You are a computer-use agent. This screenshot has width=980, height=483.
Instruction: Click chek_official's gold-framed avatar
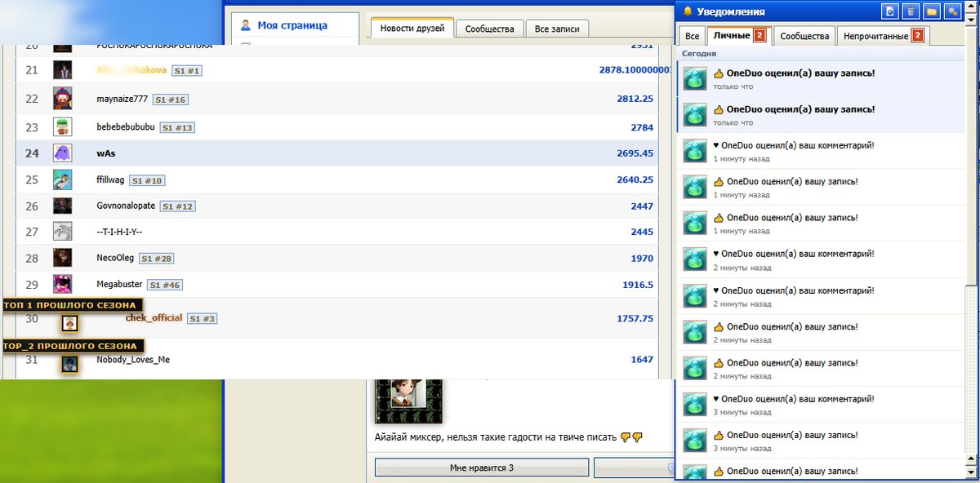[x=70, y=323]
